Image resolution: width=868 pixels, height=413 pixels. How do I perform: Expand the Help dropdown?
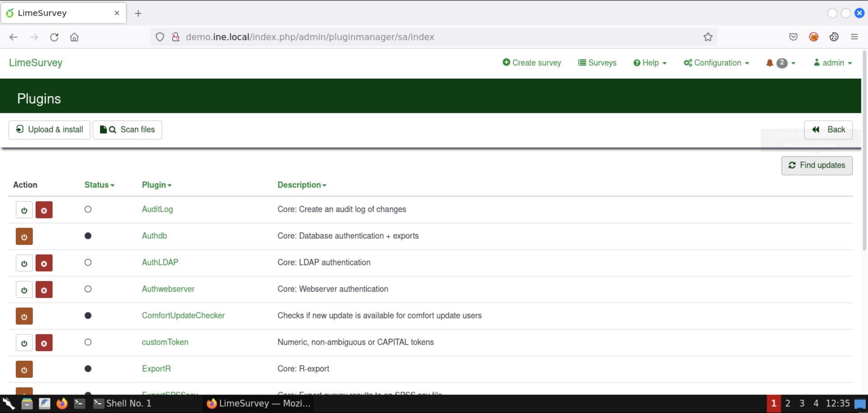pos(650,63)
